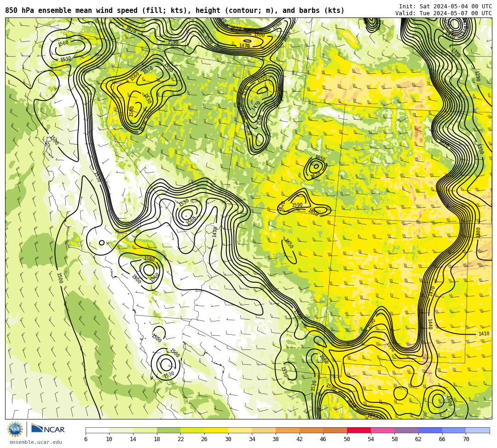497x448 pixels.
Task: Click the 1440 contour label
Action: point(430,324)
